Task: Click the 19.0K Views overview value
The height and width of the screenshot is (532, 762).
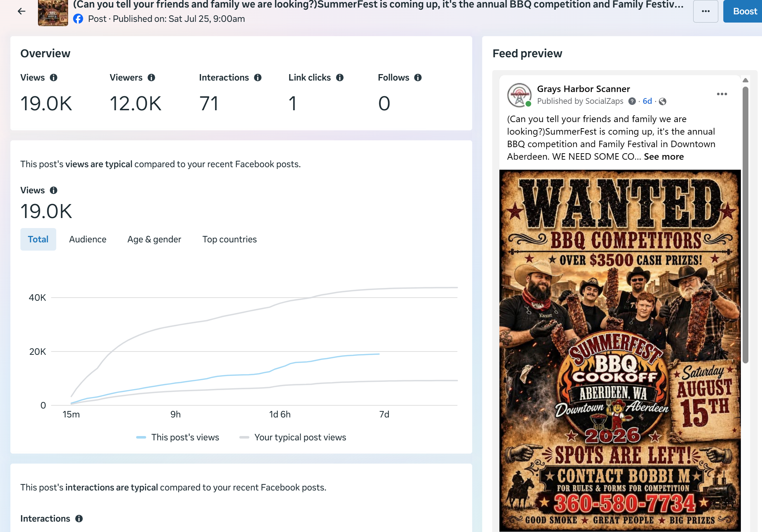Action: [46, 103]
